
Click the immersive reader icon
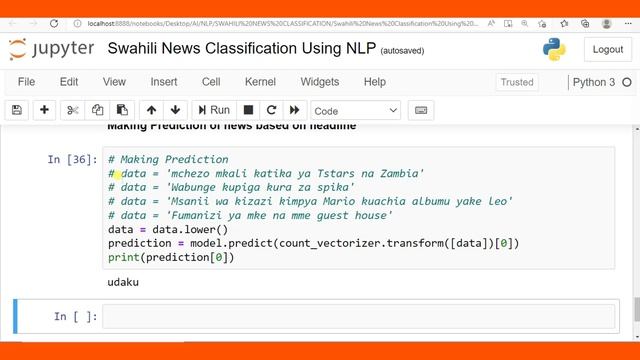508,24
